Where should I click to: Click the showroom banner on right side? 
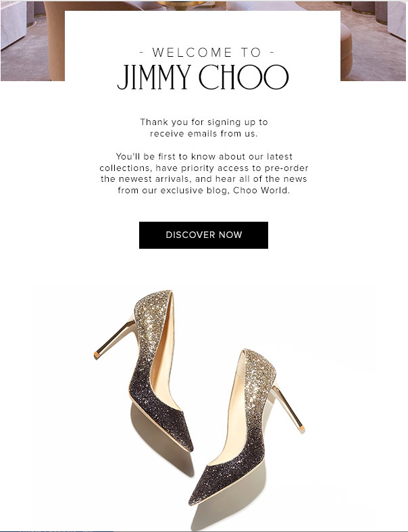[373, 41]
